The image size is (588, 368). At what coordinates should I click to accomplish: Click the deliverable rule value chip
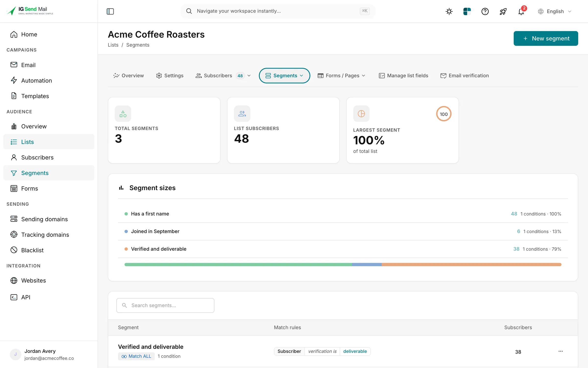(x=355, y=351)
